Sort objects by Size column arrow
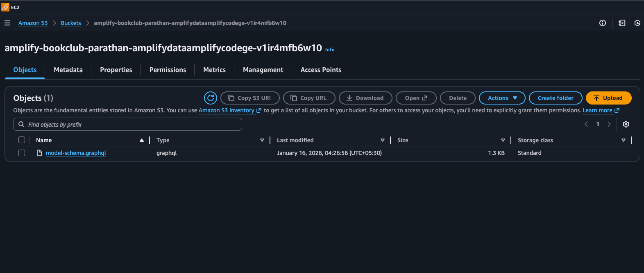644x273 pixels. 503,140
